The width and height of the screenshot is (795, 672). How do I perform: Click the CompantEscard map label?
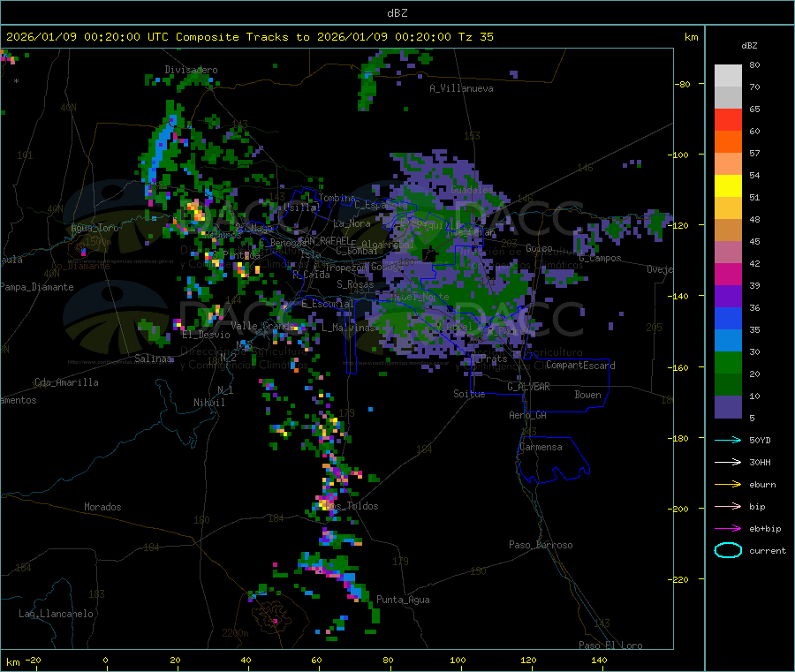tap(580, 366)
